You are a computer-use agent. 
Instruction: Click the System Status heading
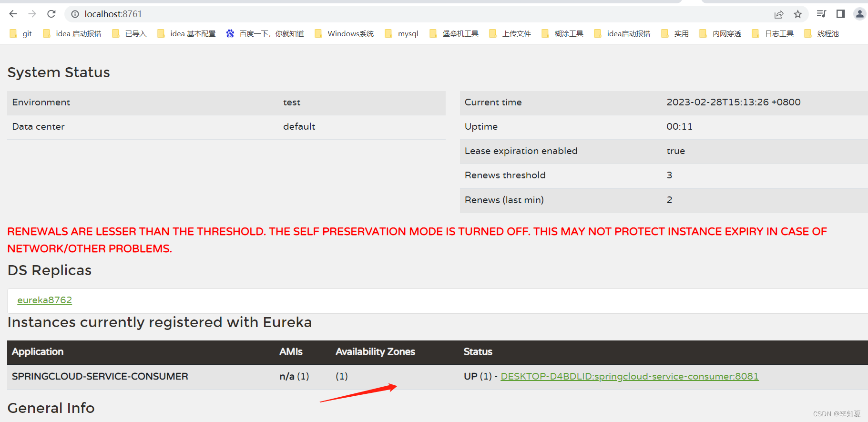pyautogui.click(x=59, y=72)
